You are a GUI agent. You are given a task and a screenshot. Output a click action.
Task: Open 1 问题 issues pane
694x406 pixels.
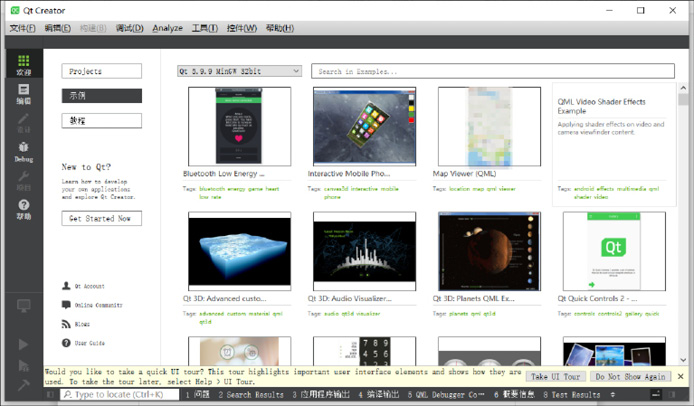click(x=197, y=394)
